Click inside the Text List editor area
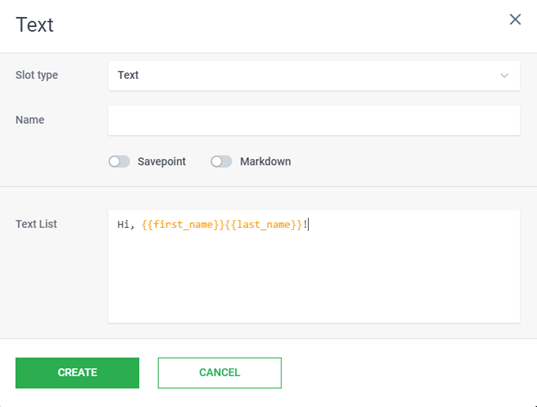The width and height of the screenshot is (537, 407). coord(314,267)
